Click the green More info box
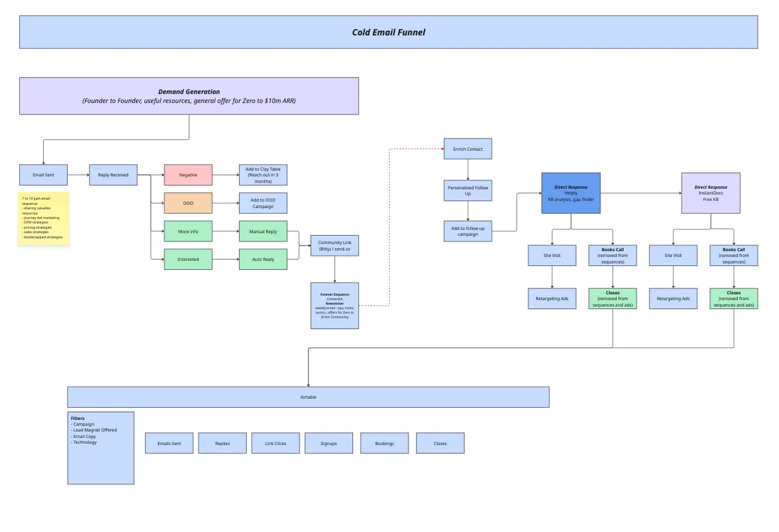Image resolution: width=779 pixels, height=532 pixels. [188, 231]
